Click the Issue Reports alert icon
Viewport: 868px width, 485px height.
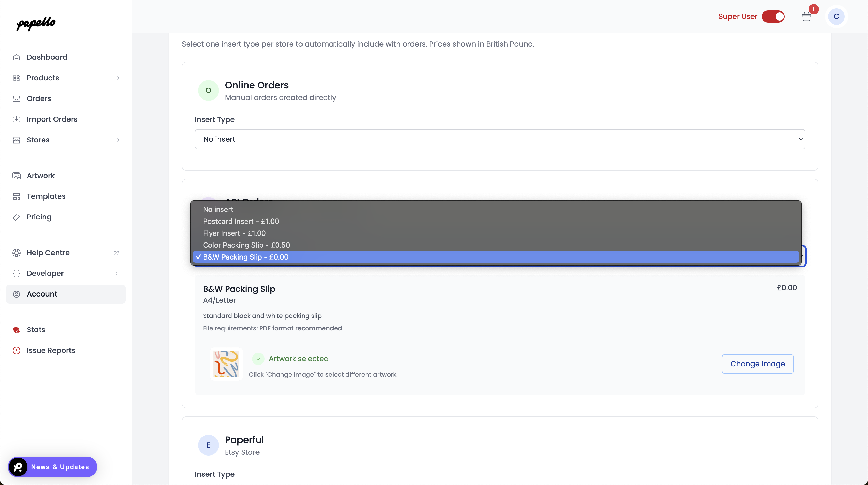(17, 350)
